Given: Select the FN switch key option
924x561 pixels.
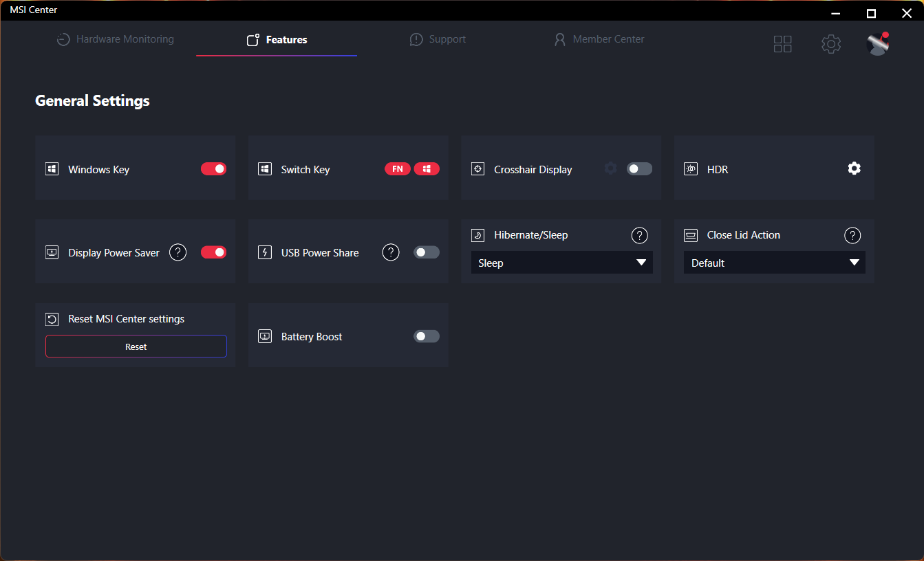Looking at the screenshot, I should tap(398, 168).
